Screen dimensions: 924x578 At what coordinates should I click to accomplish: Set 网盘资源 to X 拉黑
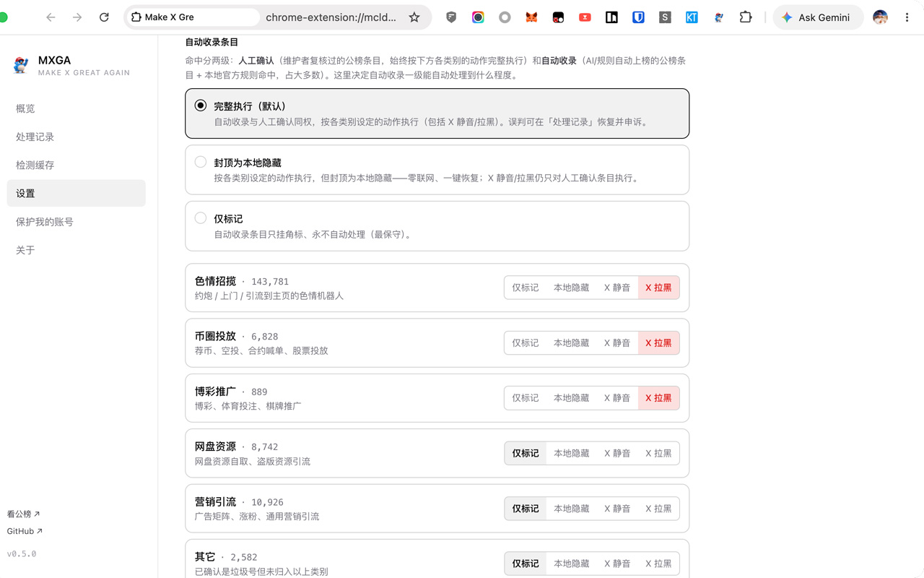[658, 453]
